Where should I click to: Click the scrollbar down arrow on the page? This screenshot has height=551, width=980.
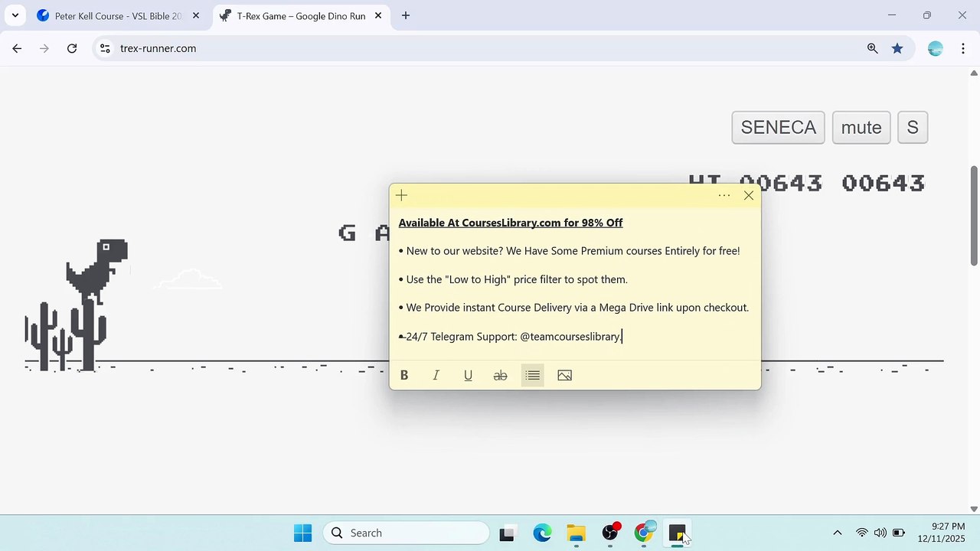point(974,509)
